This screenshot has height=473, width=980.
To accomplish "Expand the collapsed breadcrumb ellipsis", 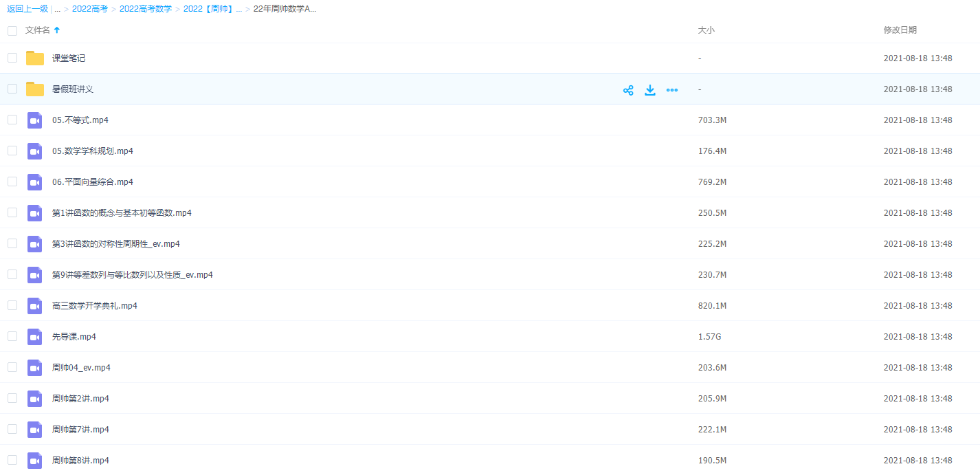I will [x=57, y=9].
